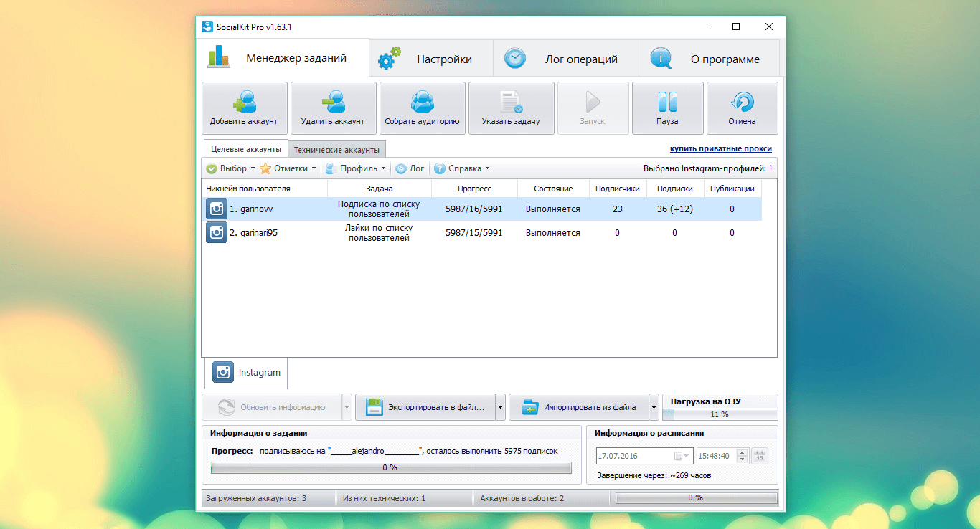980x529 pixels.
Task: Increment the schedule time 15:48:40 stepper up
Action: coord(742,452)
